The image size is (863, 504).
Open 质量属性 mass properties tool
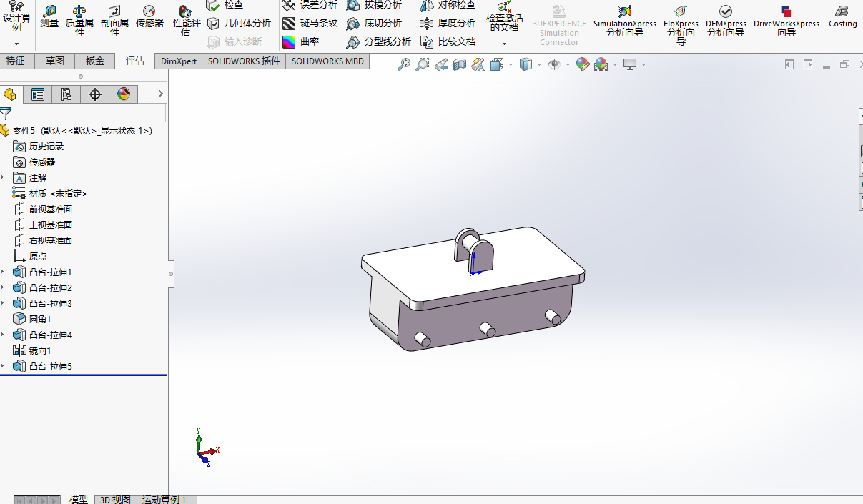[79, 21]
